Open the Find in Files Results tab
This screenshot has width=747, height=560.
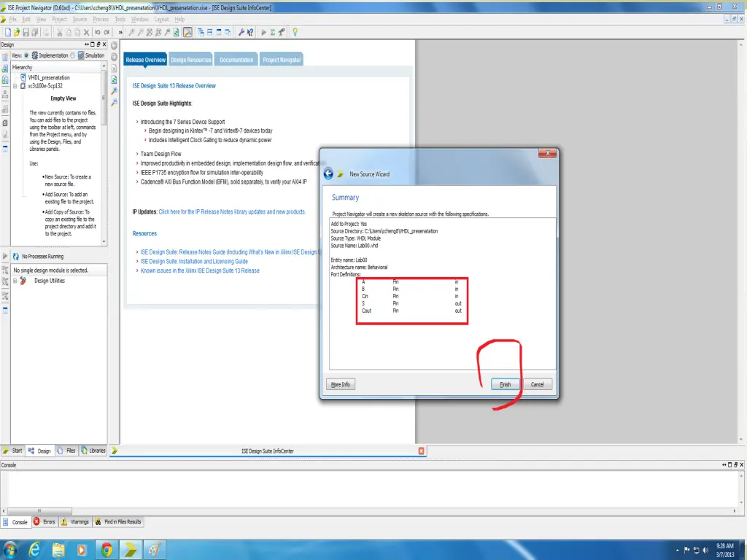pos(118,522)
